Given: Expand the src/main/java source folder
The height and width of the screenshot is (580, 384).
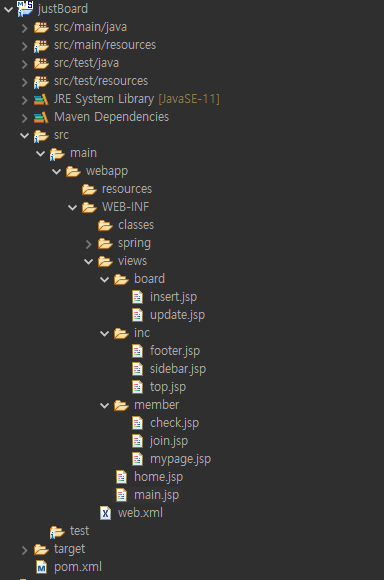Looking at the screenshot, I should click(x=24, y=28).
